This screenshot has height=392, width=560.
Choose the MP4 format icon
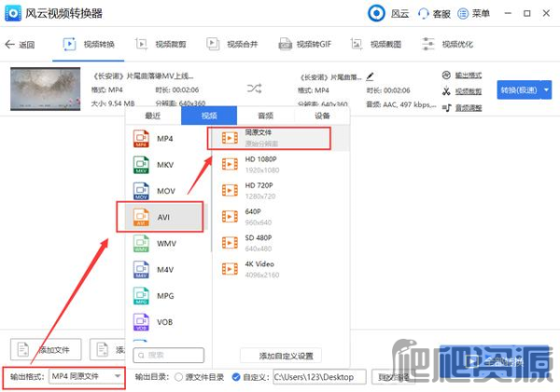point(141,138)
